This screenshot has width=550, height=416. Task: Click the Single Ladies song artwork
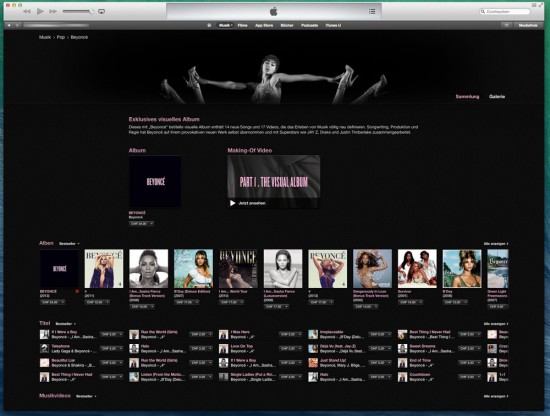[223, 377]
